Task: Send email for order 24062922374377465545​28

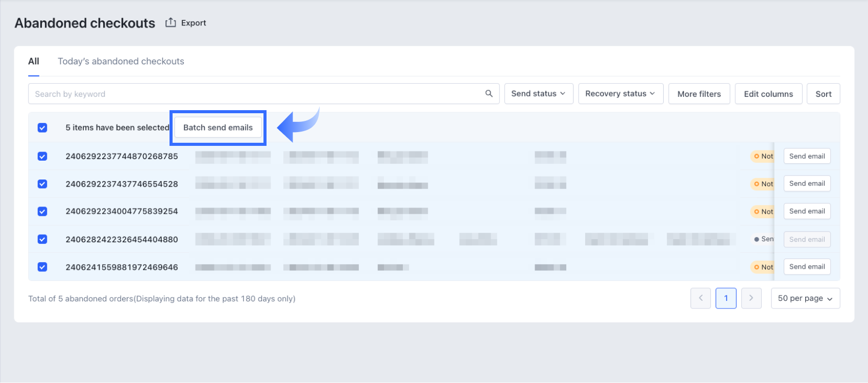Action: pos(807,184)
